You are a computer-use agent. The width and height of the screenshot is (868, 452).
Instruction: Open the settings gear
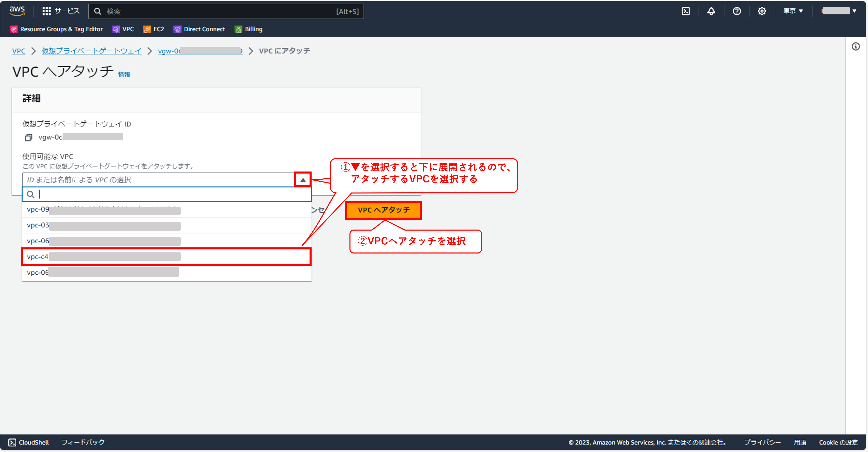coord(762,11)
